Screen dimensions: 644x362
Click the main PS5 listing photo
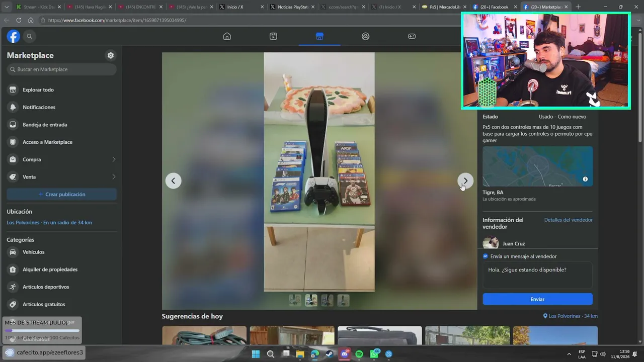pyautogui.click(x=319, y=172)
